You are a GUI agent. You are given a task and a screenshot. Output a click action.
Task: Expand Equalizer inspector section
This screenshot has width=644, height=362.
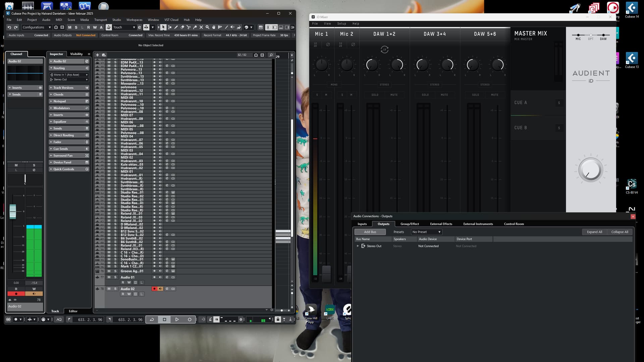(69, 122)
